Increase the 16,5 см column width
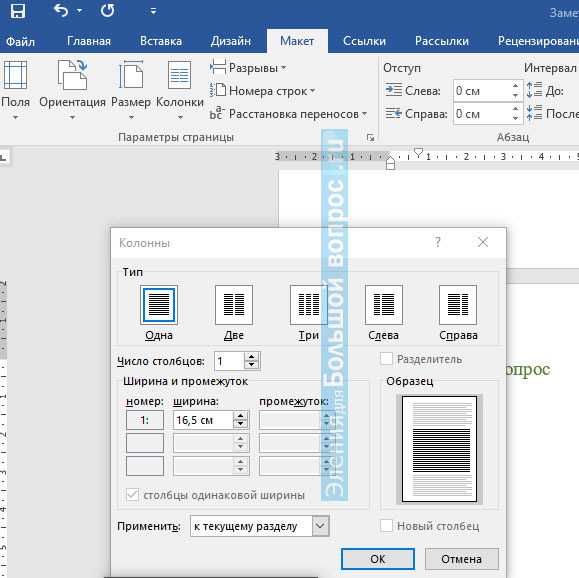The width and height of the screenshot is (579, 578). [240, 416]
